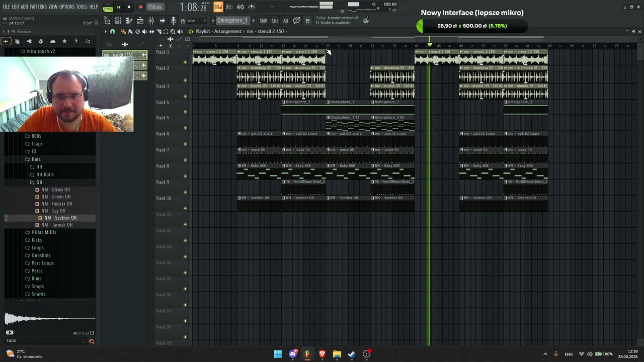644x362 pixels.
Task: Collapse the Hats folder
Action: tap(36, 159)
